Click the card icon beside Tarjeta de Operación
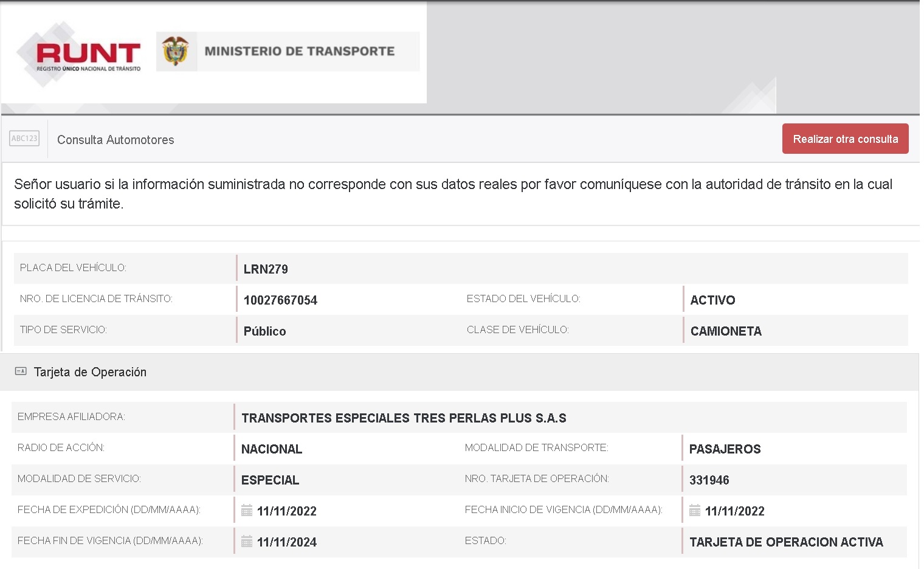The width and height of the screenshot is (924, 569). coord(21,371)
